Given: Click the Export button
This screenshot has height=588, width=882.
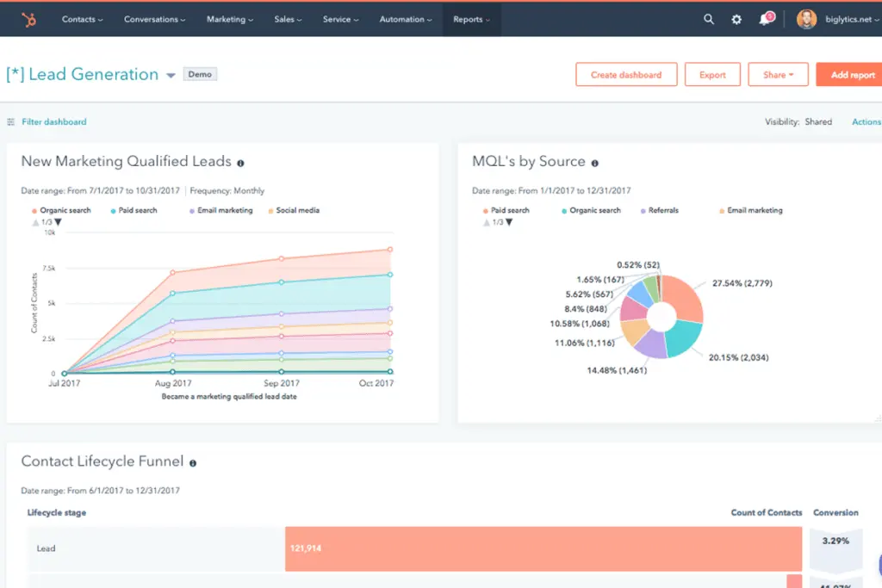Looking at the screenshot, I should coord(712,75).
